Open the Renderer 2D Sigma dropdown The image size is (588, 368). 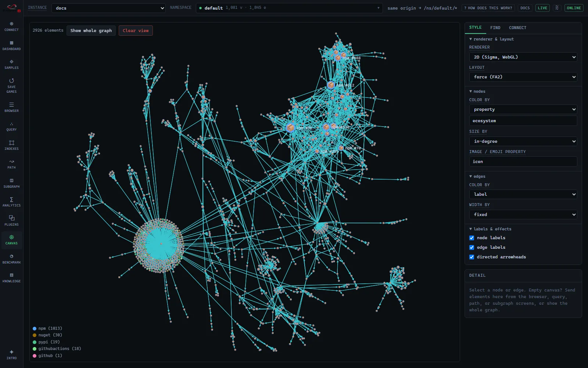(x=523, y=57)
